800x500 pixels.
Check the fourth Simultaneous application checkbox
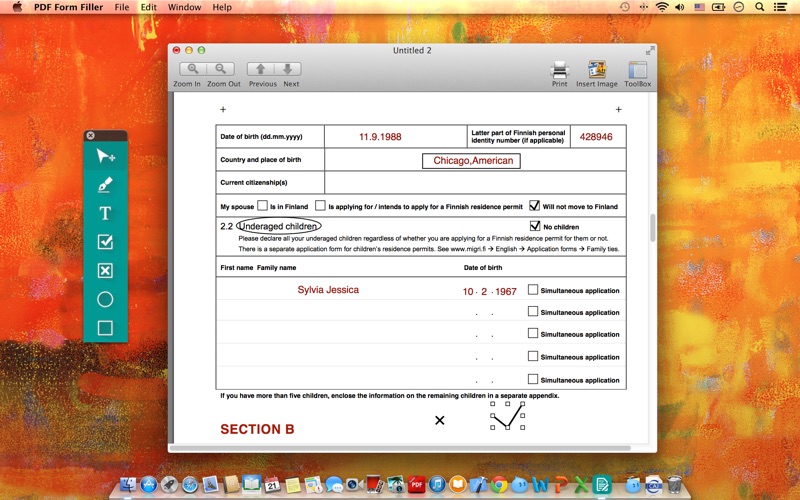click(533, 356)
